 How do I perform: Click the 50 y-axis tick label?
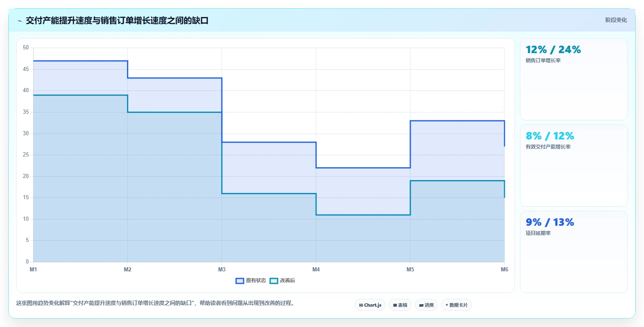(x=26, y=48)
